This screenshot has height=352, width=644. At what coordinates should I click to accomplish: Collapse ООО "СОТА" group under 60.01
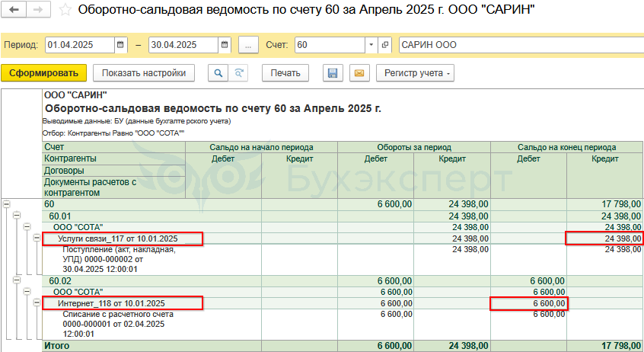(27, 226)
